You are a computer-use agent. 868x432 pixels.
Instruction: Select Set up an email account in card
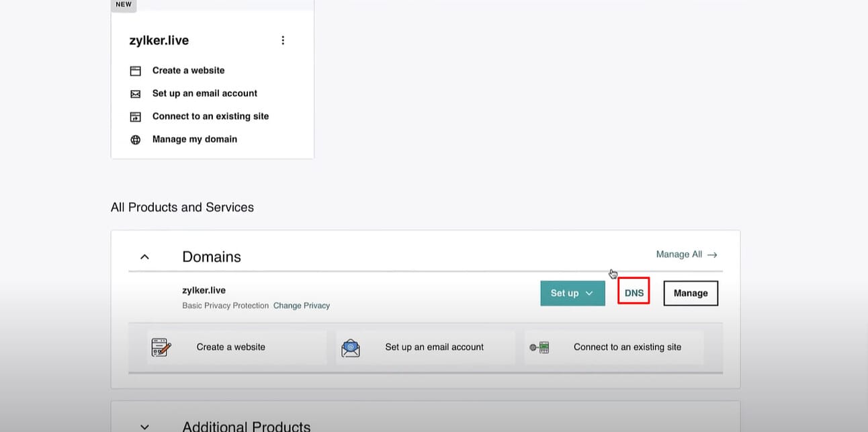205,93
